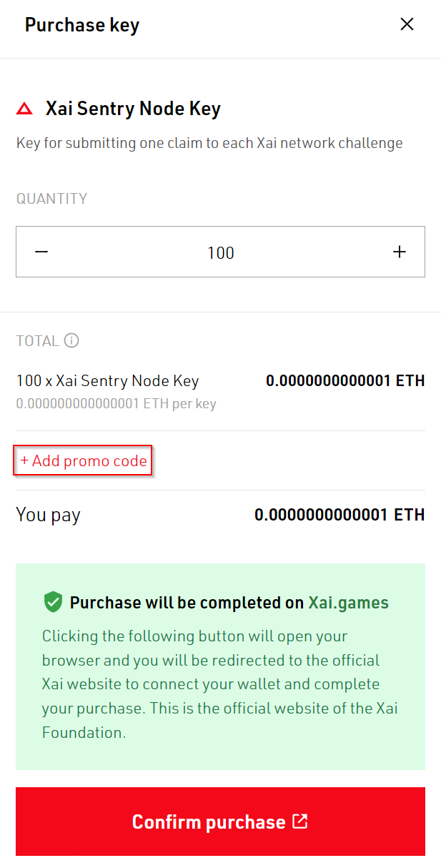Increase key quantity with plus button
441x868 pixels.
point(400,252)
